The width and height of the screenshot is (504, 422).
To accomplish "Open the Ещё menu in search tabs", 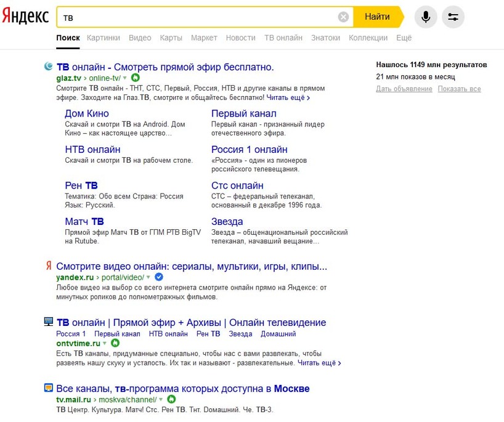I will click(x=404, y=38).
